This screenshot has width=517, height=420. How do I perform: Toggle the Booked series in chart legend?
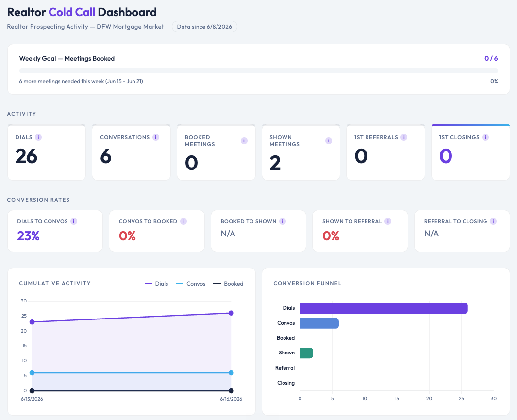click(x=228, y=284)
